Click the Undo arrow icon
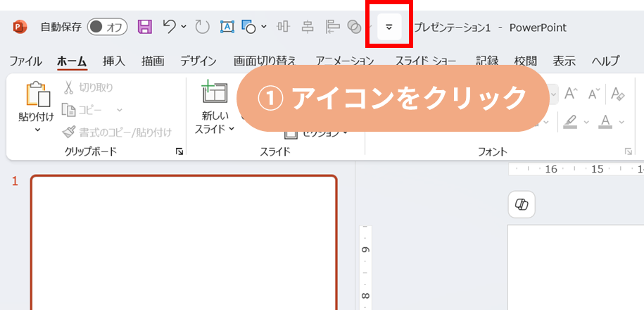The height and width of the screenshot is (310, 644). coord(169,27)
